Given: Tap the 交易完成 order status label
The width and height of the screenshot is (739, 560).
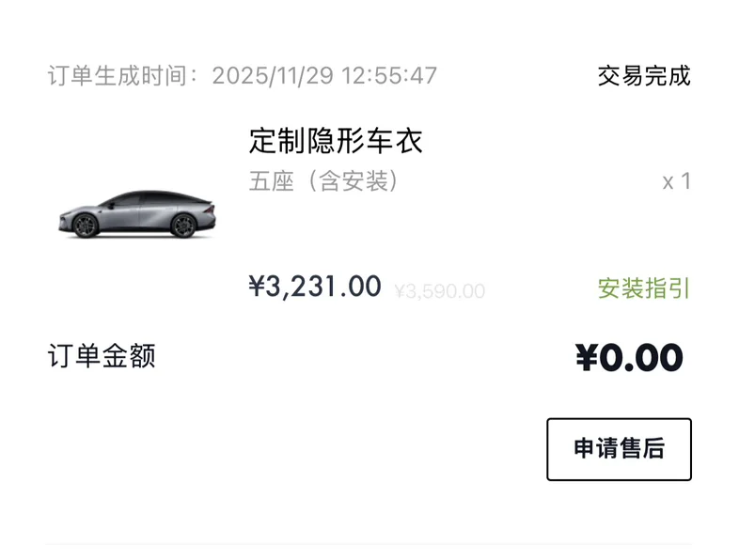Looking at the screenshot, I should tap(644, 76).
